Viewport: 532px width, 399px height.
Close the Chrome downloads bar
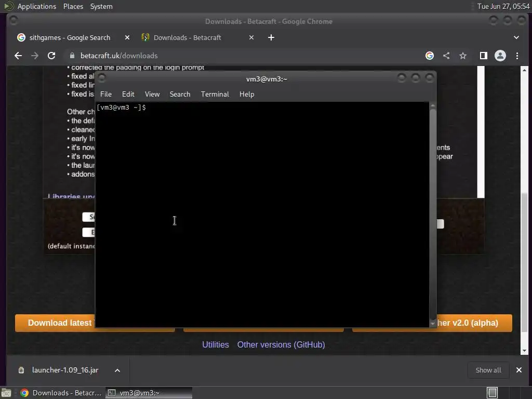tap(519, 370)
